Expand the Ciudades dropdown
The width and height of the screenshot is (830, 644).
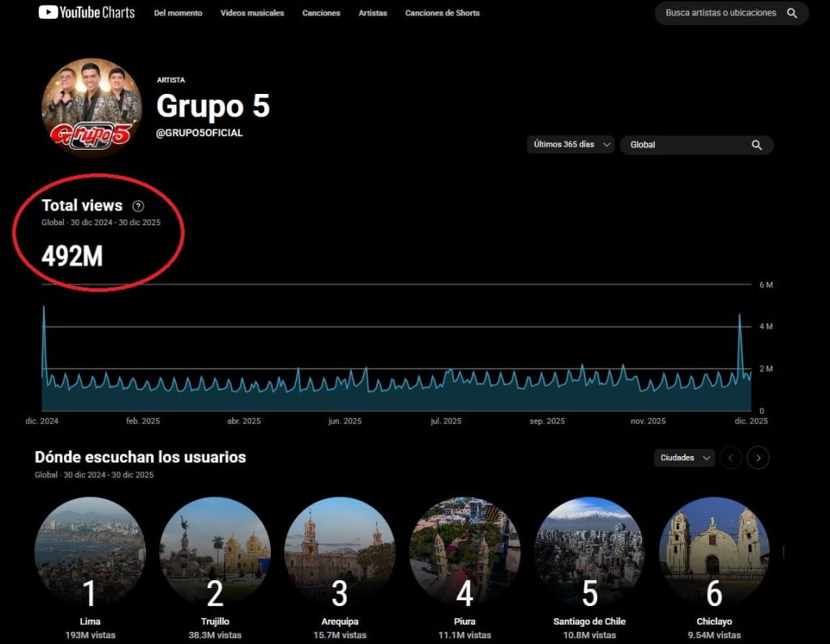pos(684,458)
